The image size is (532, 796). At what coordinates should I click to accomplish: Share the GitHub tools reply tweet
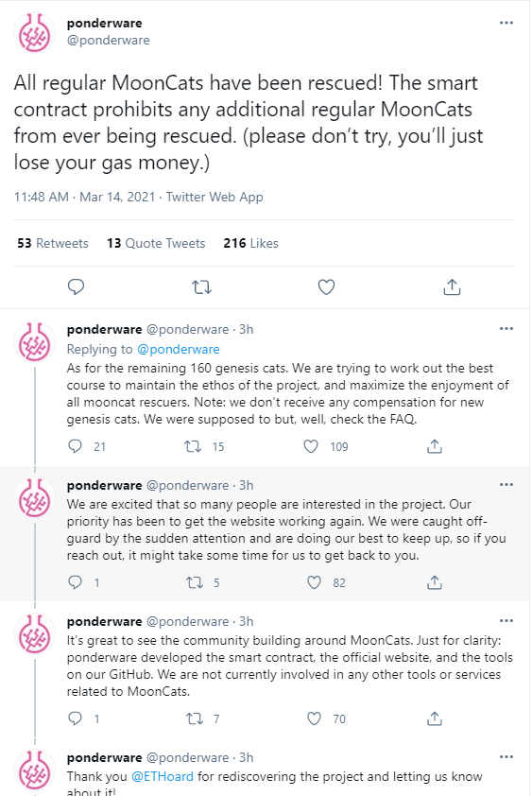coord(435,718)
